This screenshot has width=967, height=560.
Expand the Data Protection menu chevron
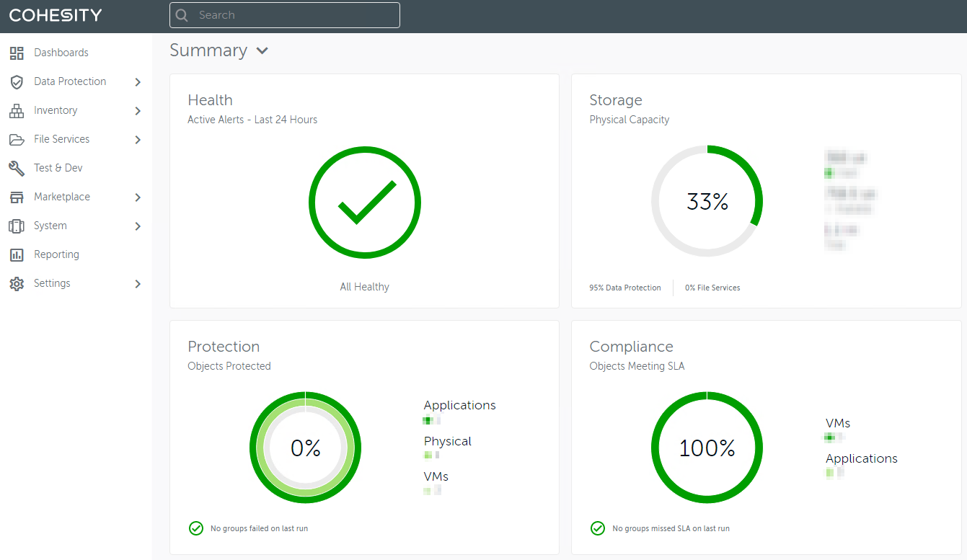[x=137, y=81]
